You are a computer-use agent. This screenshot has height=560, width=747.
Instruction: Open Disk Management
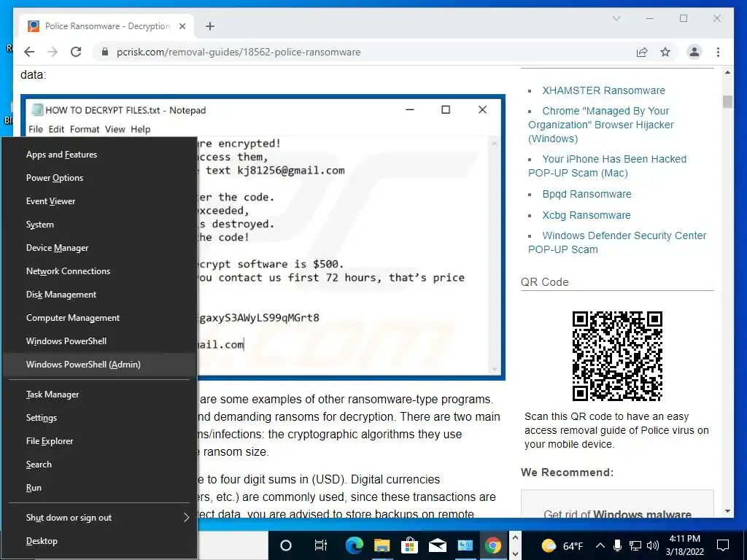pyautogui.click(x=100, y=295)
